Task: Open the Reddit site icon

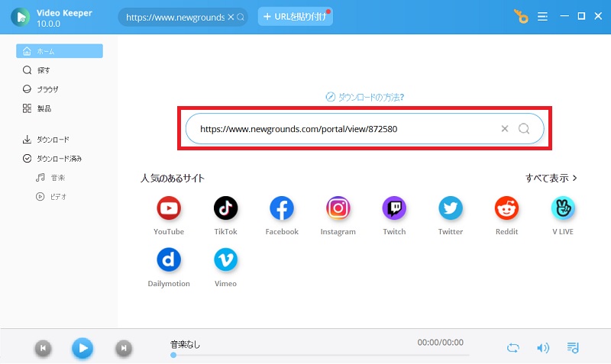Action: click(506, 208)
